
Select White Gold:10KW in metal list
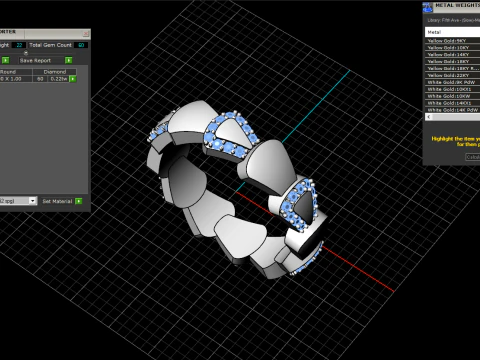point(453,96)
